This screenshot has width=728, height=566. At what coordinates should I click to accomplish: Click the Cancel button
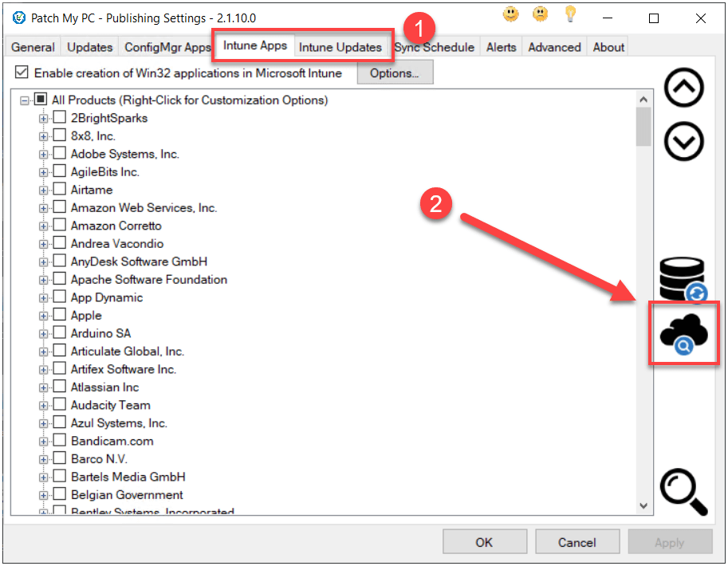(x=577, y=542)
